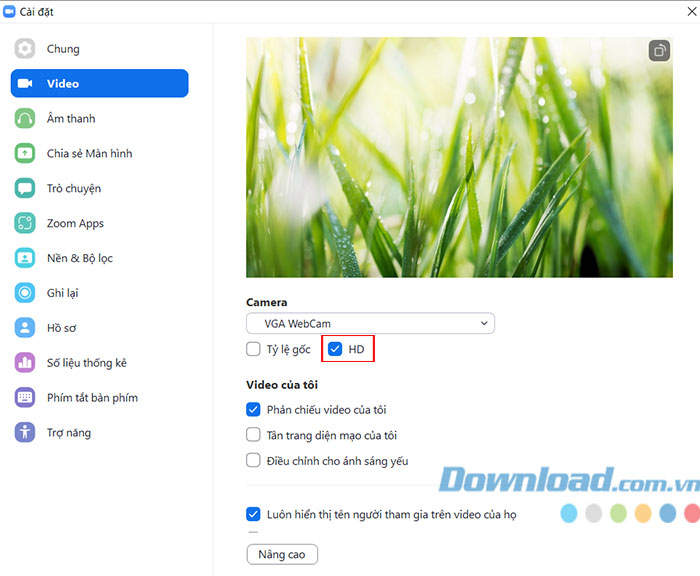Select the Nền & Bộ lọc icon
Image resolution: width=700 pixels, height=576 pixels.
coord(25,258)
